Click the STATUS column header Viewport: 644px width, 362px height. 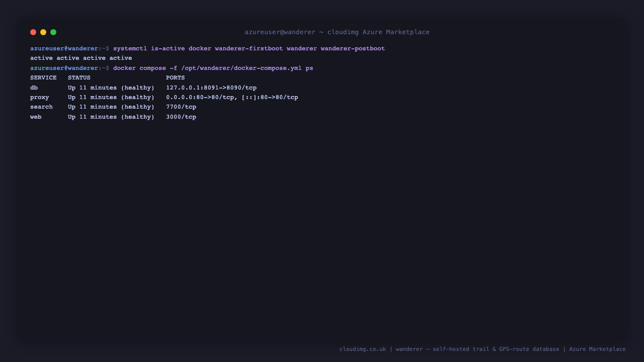pos(79,78)
